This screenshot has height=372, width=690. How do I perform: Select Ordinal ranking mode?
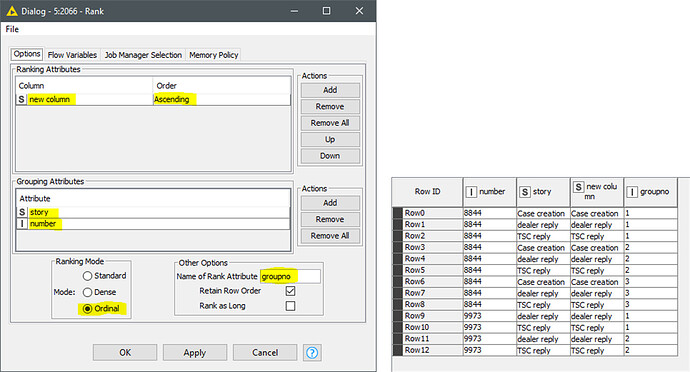click(x=87, y=309)
